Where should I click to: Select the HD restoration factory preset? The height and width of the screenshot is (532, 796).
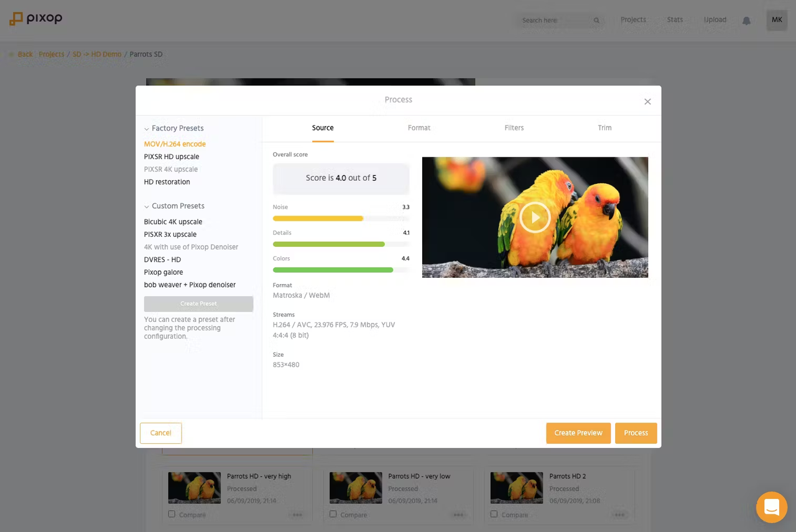point(167,181)
